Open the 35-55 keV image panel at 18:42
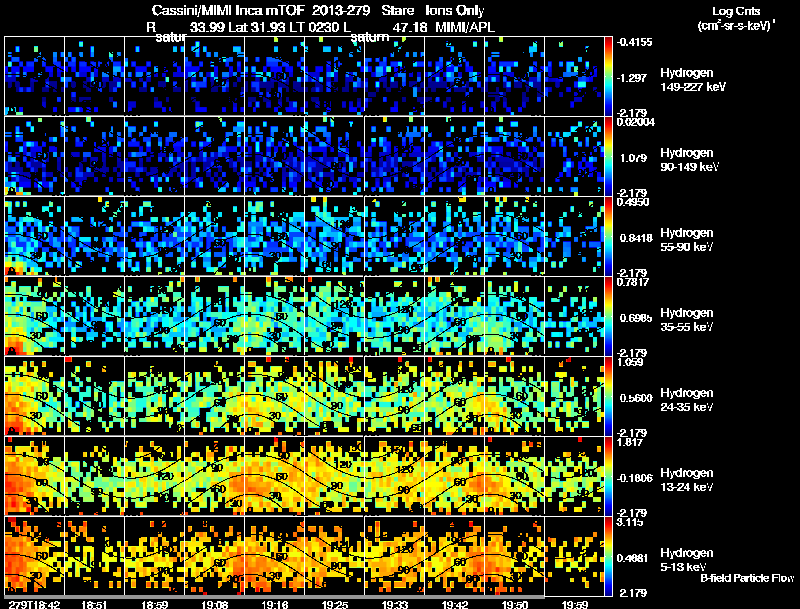This screenshot has height=609, width=800. pyautogui.click(x=35, y=316)
